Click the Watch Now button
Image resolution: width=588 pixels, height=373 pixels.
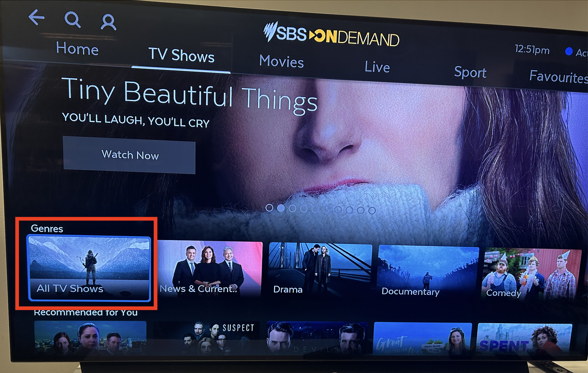click(129, 155)
